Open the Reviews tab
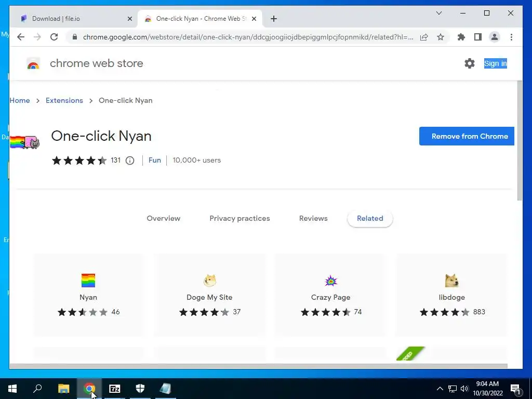Screen dimensions: 532x399 (x=313, y=219)
